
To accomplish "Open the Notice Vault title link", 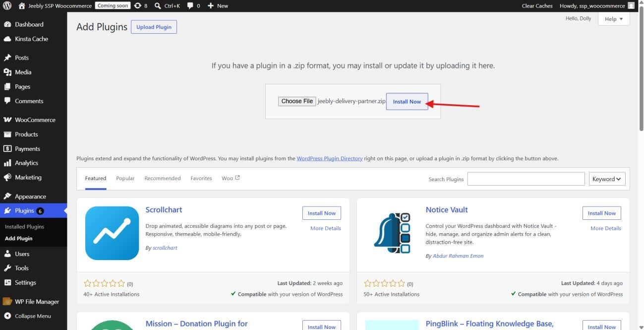I will pos(447,210).
